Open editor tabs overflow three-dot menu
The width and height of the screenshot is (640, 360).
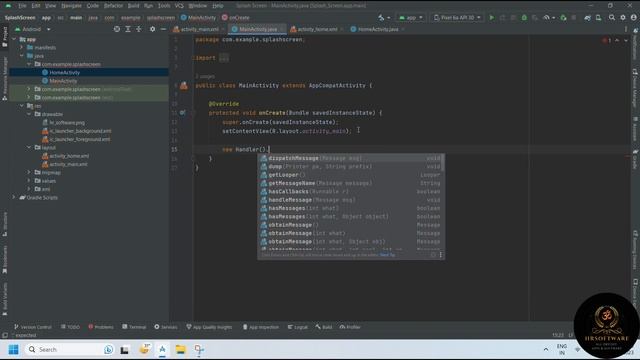[626, 29]
